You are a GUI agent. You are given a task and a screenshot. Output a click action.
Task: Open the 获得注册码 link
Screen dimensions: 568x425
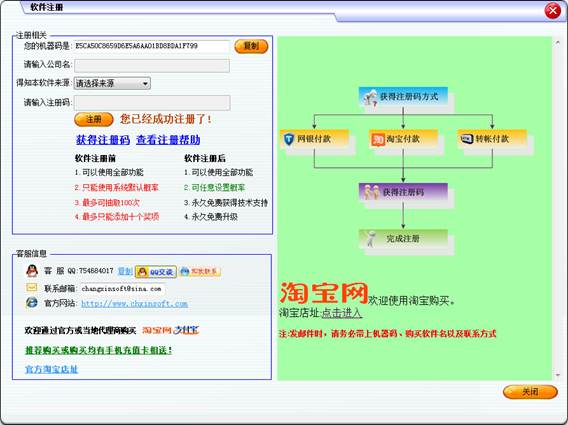click(103, 139)
